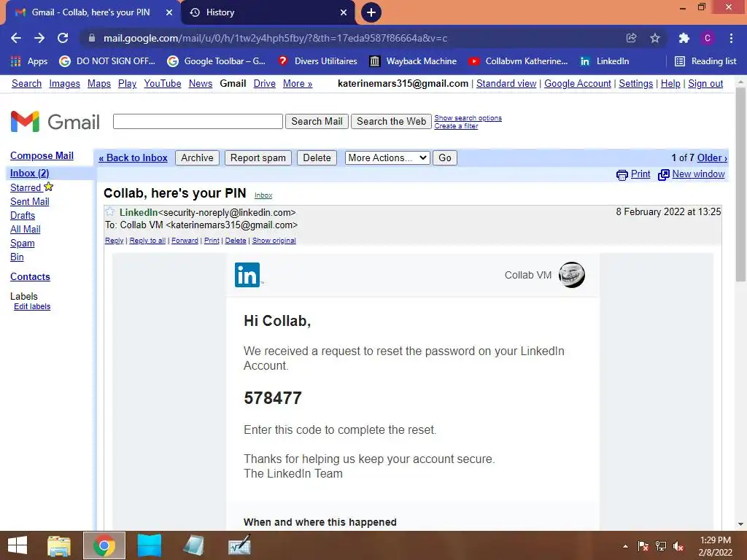The image size is (747, 560).
Task: Click the Go button
Action: pos(445,158)
